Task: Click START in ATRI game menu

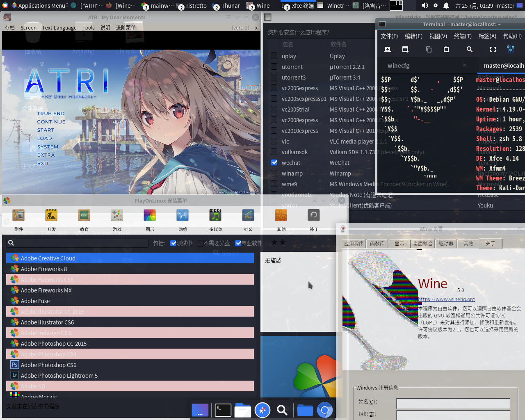Action: click(x=46, y=130)
